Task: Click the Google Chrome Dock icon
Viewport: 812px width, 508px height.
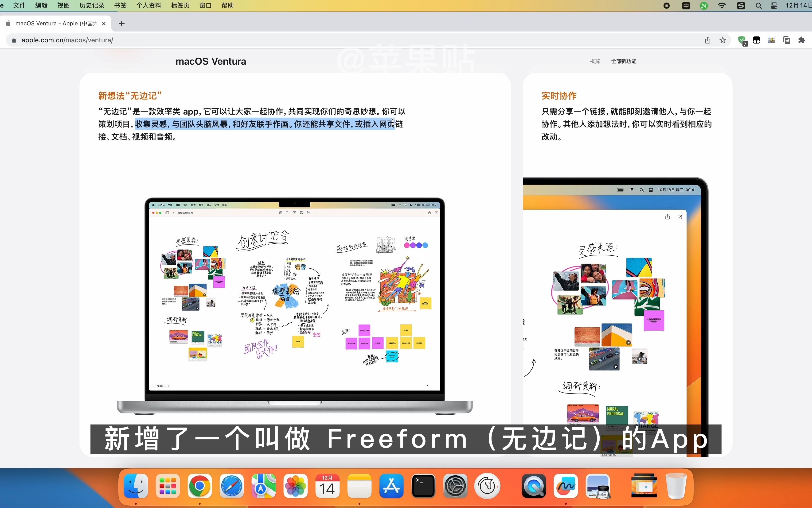Action: (200, 486)
